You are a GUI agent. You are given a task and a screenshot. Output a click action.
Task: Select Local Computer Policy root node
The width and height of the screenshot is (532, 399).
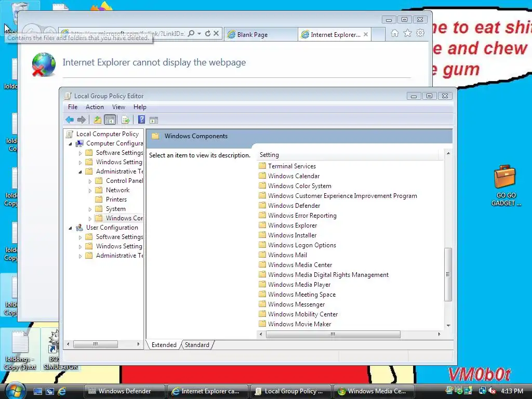(x=107, y=134)
